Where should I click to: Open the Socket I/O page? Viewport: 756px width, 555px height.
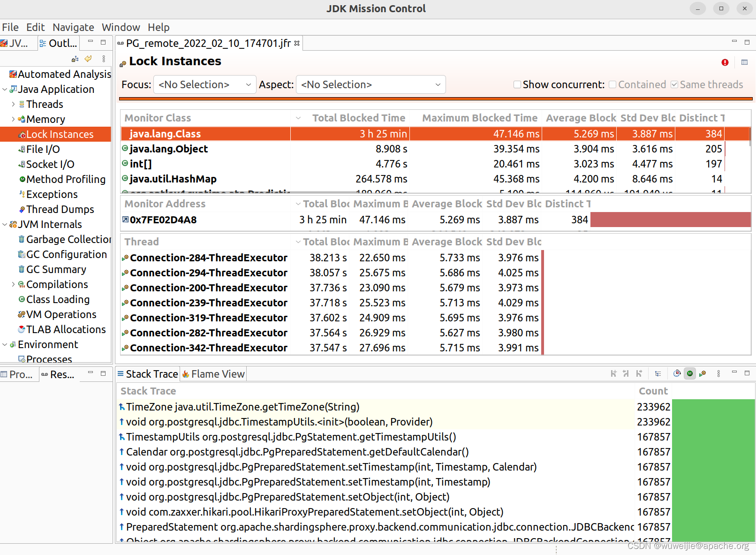tap(46, 164)
